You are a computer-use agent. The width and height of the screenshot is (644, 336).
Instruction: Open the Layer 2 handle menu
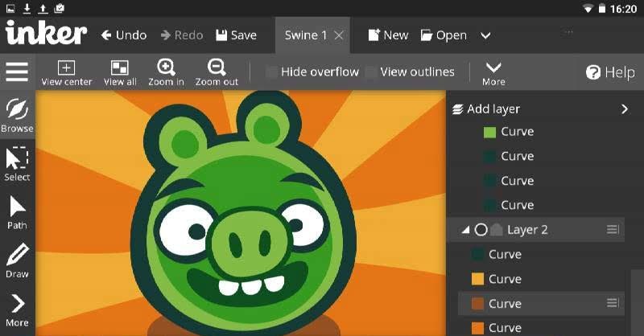613,229
